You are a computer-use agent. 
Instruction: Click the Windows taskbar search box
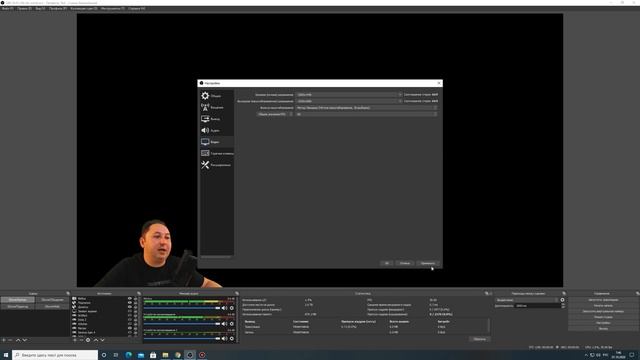click(55, 355)
